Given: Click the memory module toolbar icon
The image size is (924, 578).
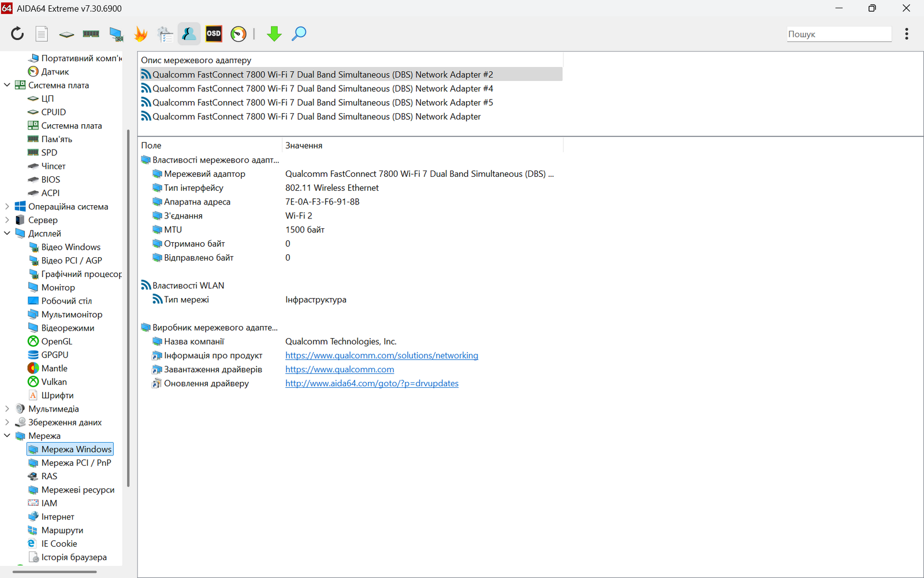Looking at the screenshot, I should tap(91, 34).
